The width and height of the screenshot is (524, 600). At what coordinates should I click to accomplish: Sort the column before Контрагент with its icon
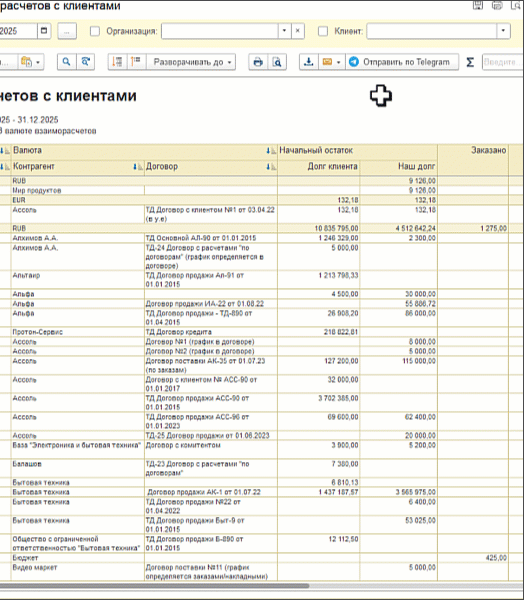[x=5, y=167]
